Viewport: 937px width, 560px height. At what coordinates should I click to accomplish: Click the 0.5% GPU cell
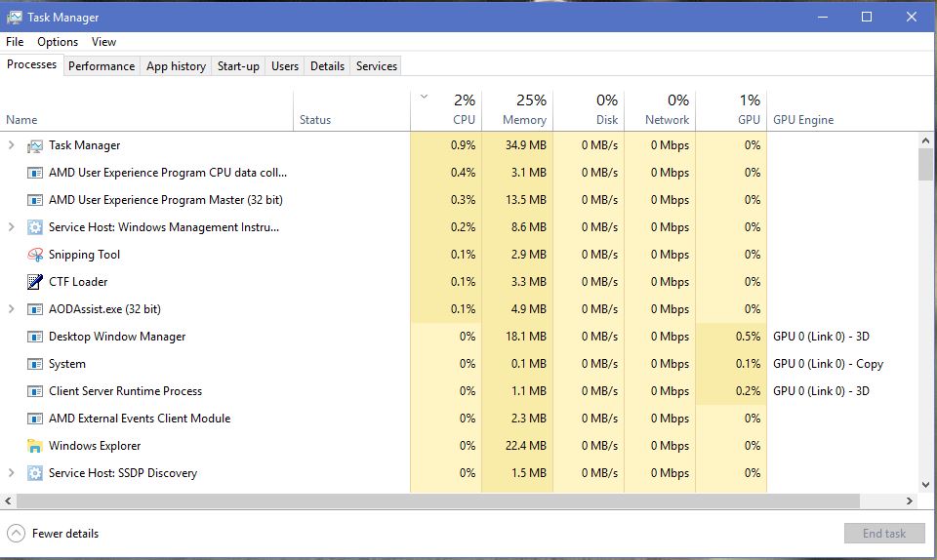pyautogui.click(x=731, y=337)
